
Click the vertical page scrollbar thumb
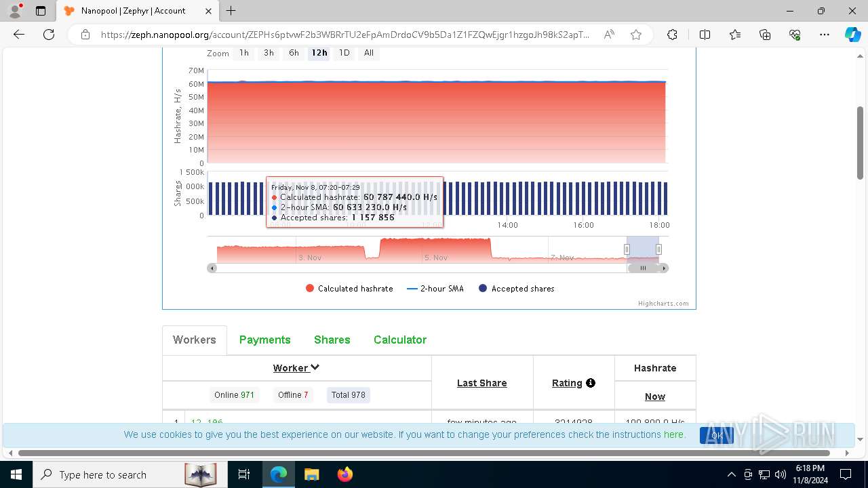click(x=861, y=143)
